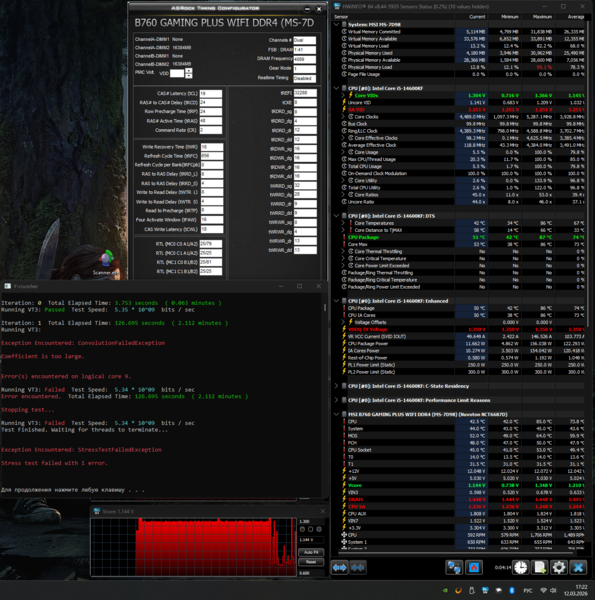Reset the elapsed time clock icon
595x600 pixels.
[521, 567]
